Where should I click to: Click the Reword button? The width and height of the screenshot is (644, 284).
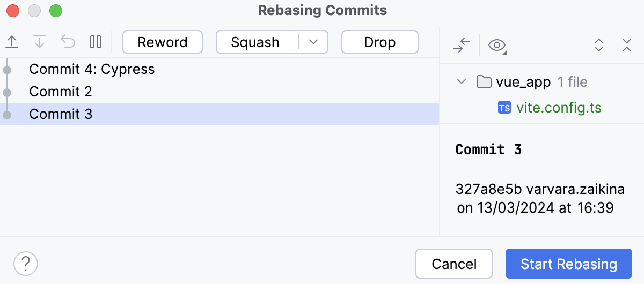pos(163,42)
